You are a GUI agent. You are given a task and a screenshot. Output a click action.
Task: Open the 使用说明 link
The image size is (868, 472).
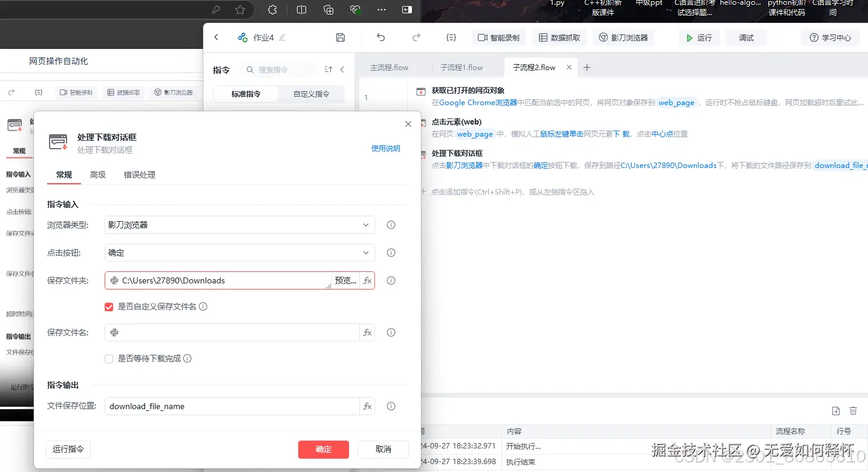[385, 148]
